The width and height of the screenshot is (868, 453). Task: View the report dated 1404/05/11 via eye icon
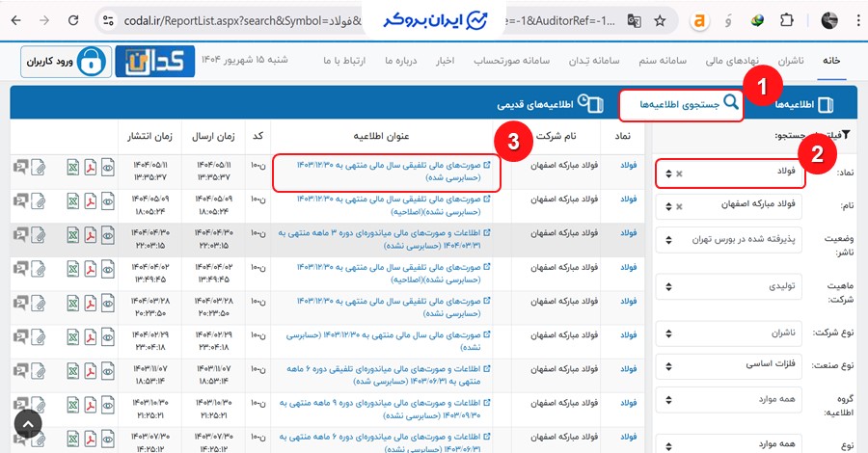[x=108, y=167]
